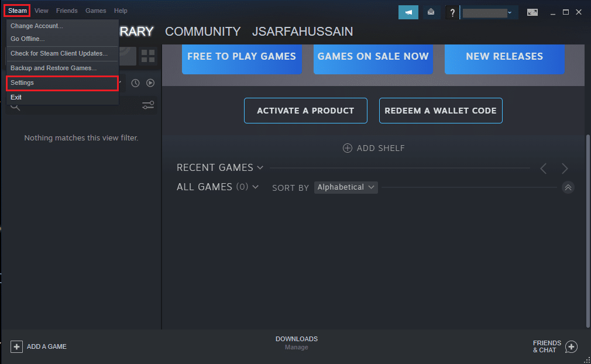Switch to the COMMUNITY tab
This screenshot has height=364, width=591.
(202, 32)
